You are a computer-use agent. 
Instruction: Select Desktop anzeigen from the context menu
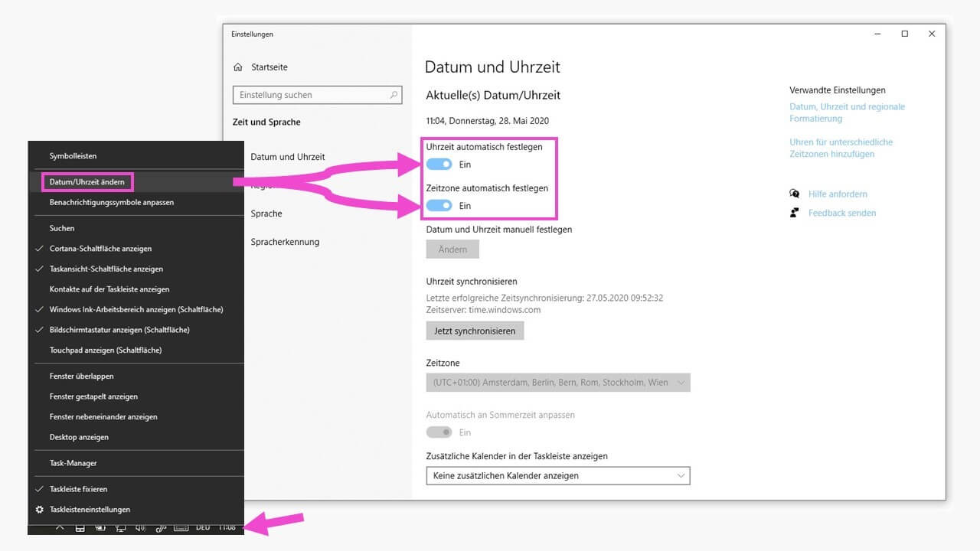(136, 437)
